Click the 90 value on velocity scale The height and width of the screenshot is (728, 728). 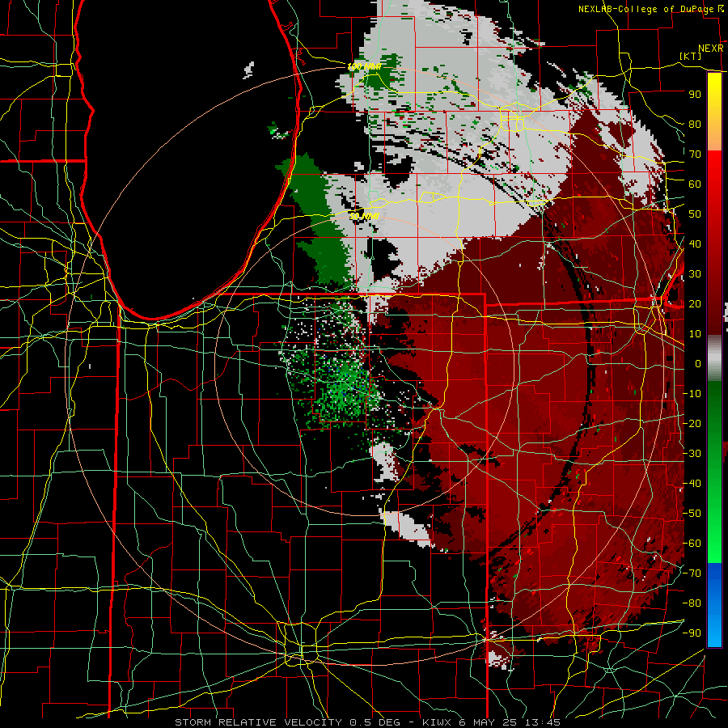[695, 95]
